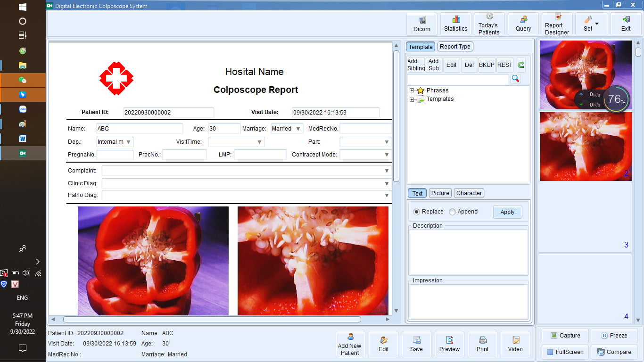Open the Dicom toolbar button

(422, 24)
